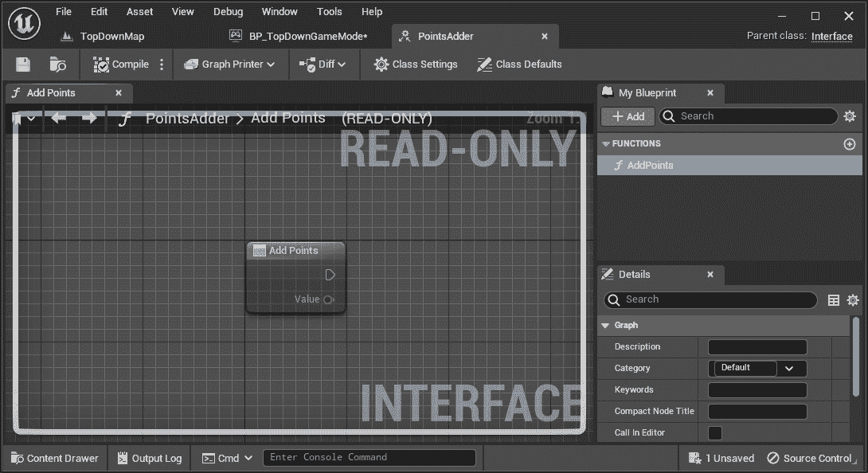Focus My Blueprint search field
The height and width of the screenshot is (473, 868).
(x=748, y=116)
